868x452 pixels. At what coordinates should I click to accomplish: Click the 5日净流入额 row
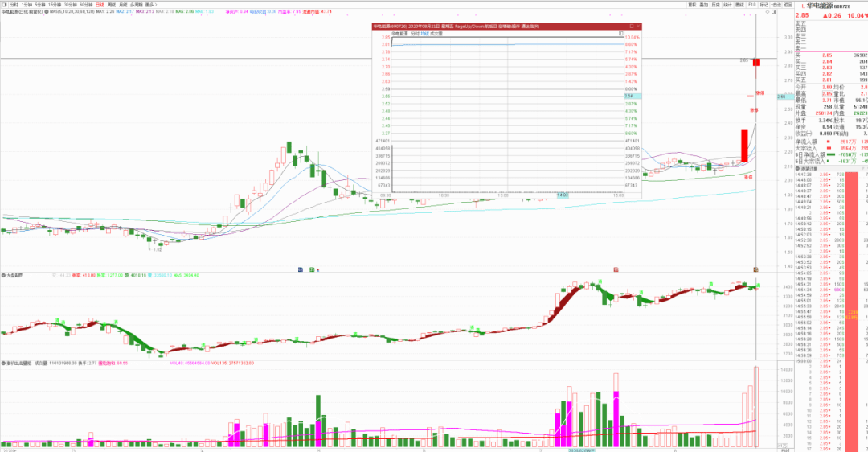[830, 154]
